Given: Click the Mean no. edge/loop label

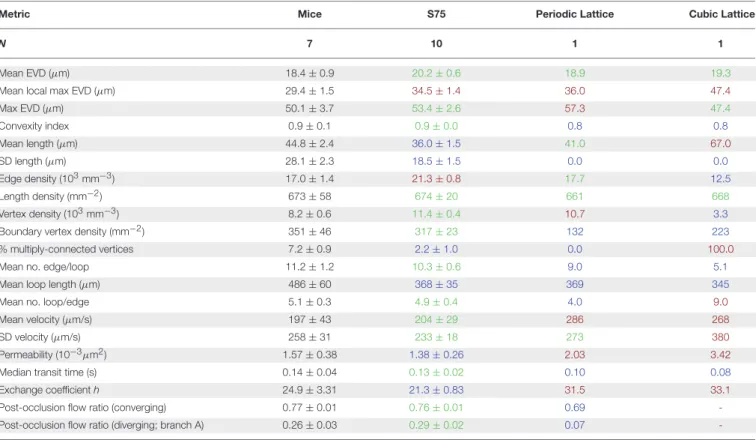Looking at the screenshot, I should pos(44,267).
